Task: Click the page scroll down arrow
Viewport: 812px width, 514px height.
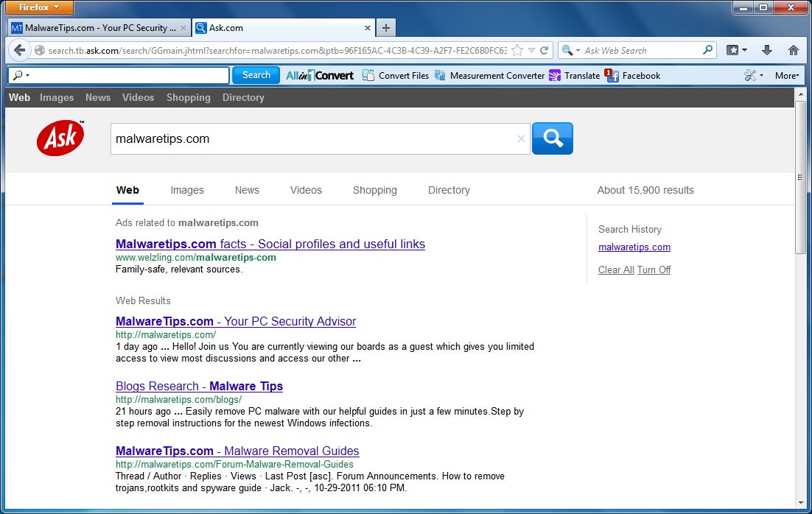Action: click(801, 502)
